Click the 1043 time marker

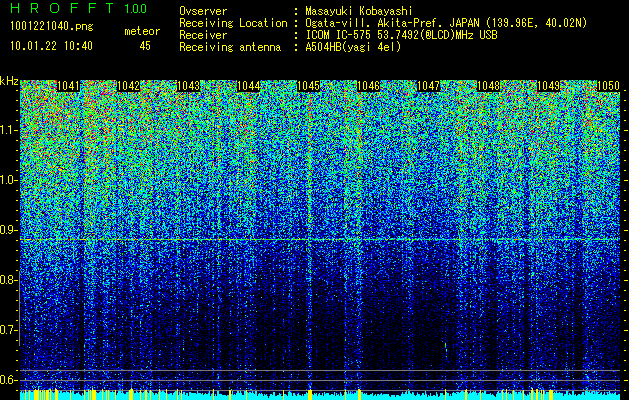189,86
